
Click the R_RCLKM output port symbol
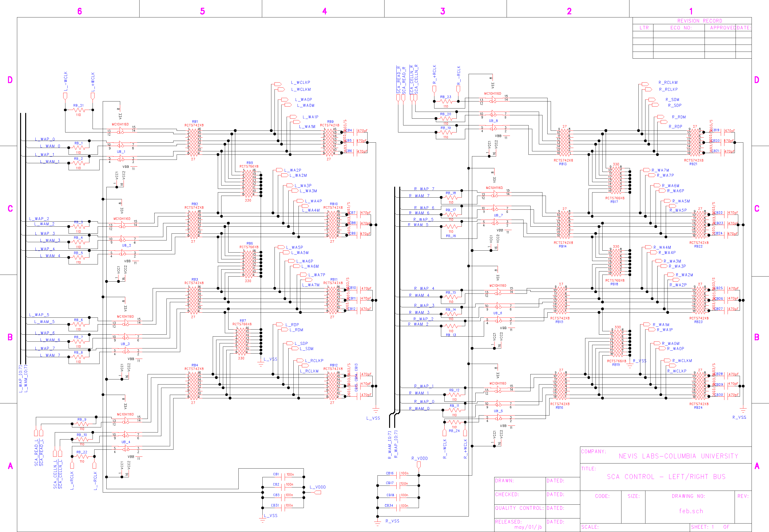(x=645, y=84)
